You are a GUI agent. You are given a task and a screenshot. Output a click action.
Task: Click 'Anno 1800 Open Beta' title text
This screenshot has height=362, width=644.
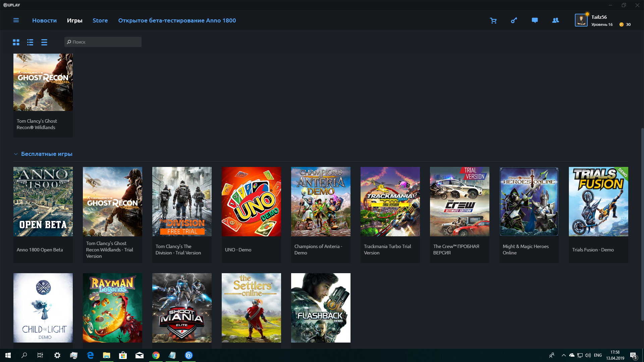click(40, 250)
